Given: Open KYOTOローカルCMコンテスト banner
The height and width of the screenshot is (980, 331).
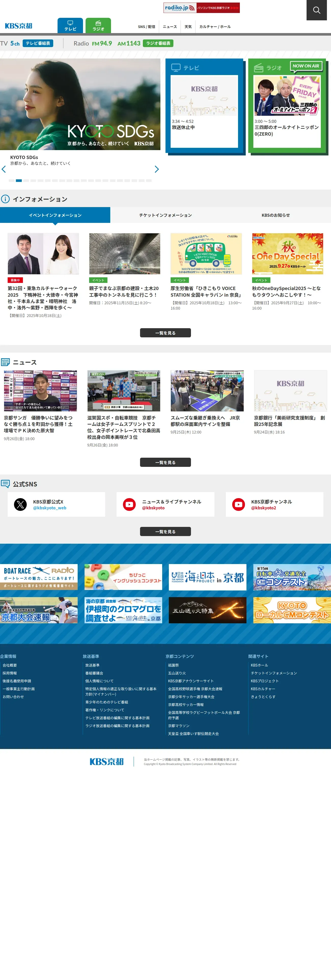Looking at the screenshot, I should pos(292,610).
